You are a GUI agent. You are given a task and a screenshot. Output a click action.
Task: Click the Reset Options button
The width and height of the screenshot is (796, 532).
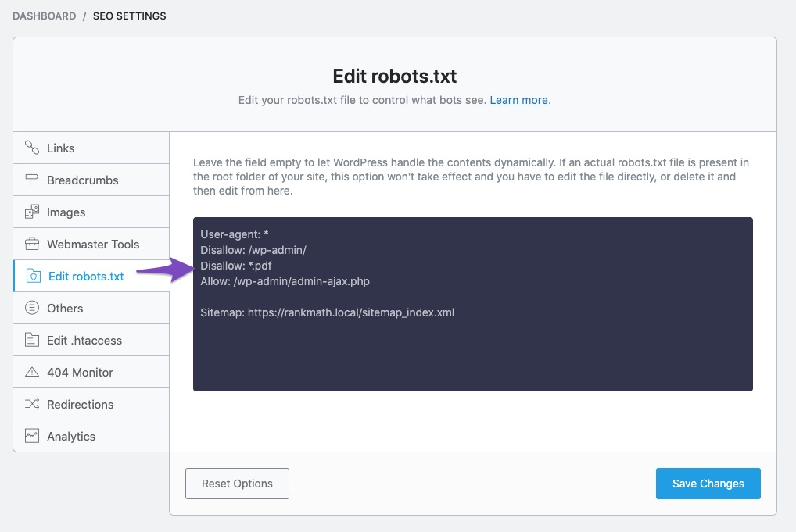(237, 484)
